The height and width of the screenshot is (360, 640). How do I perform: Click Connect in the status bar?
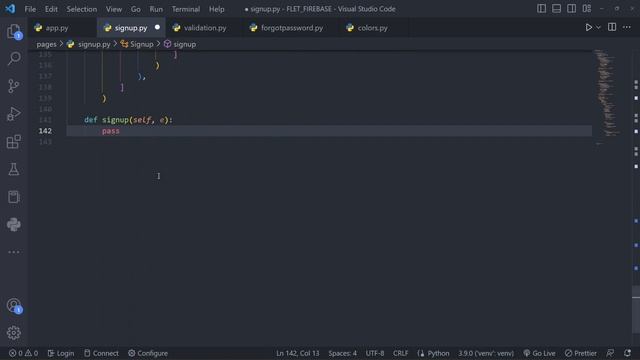point(101,353)
